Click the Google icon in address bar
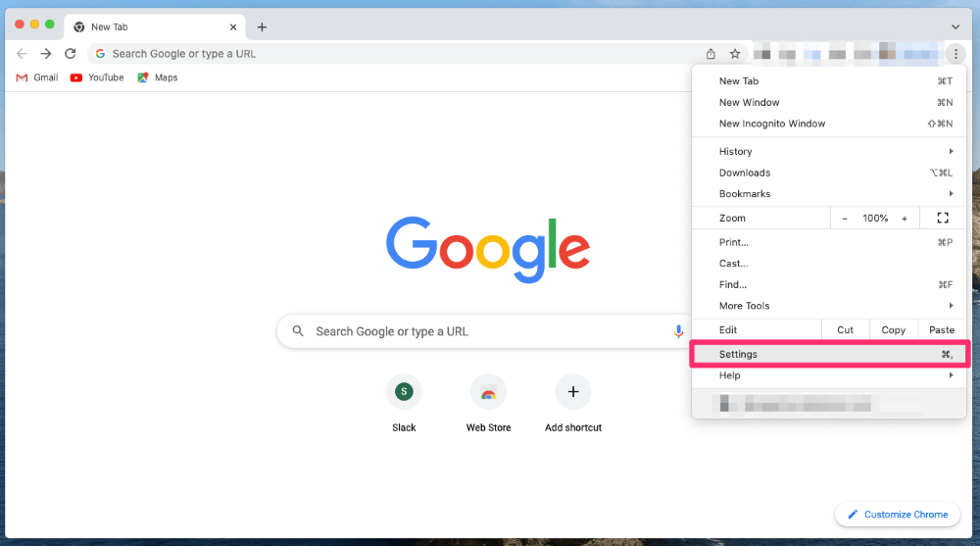Image resolution: width=980 pixels, height=546 pixels. point(100,54)
